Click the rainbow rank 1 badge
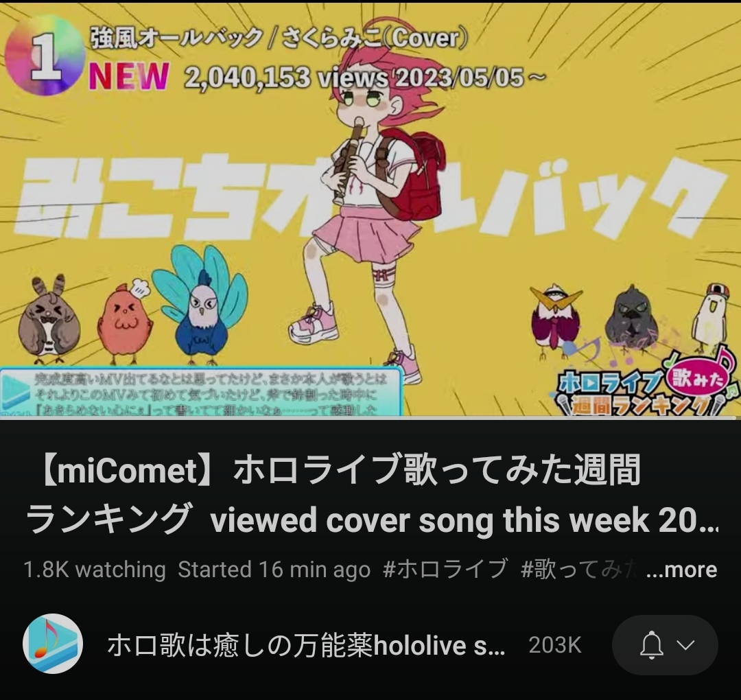This screenshot has width=741, height=700. coord(45,55)
